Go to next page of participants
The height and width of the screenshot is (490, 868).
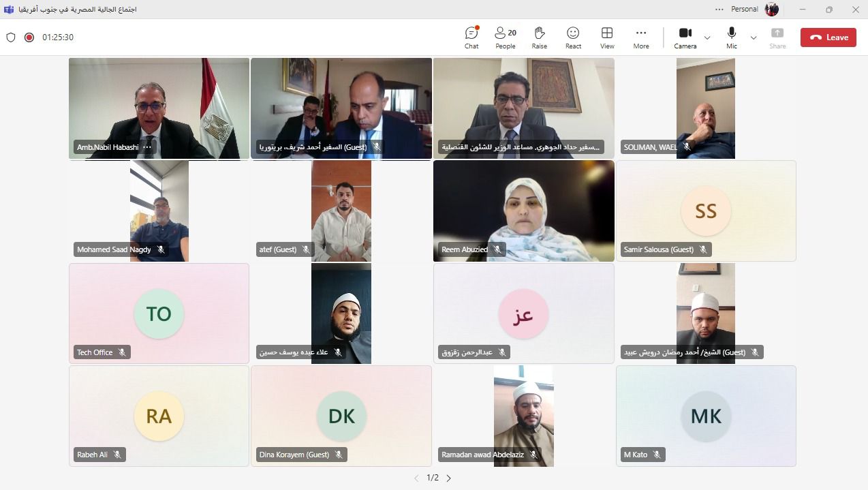(x=448, y=478)
